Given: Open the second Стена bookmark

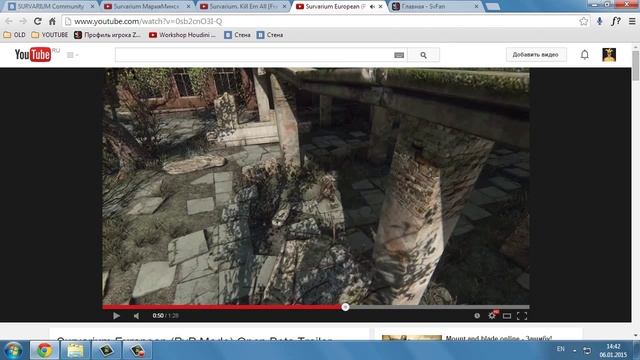Looking at the screenshot, I should pos(270,35).
